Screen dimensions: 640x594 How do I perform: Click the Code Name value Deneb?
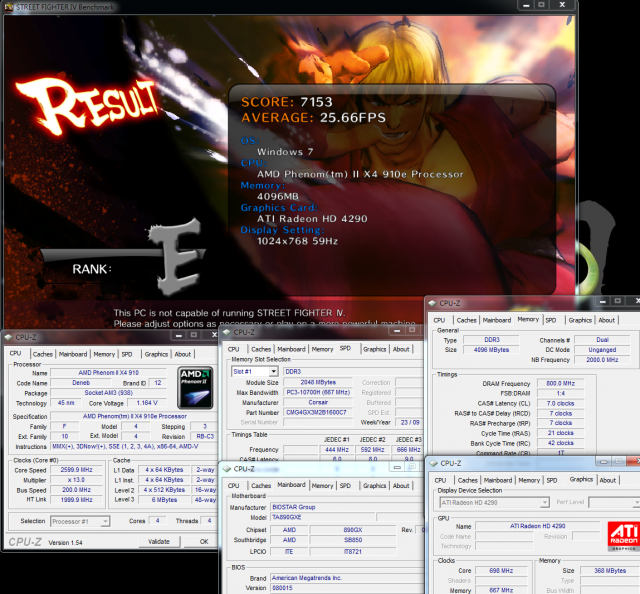click(81, 383)
